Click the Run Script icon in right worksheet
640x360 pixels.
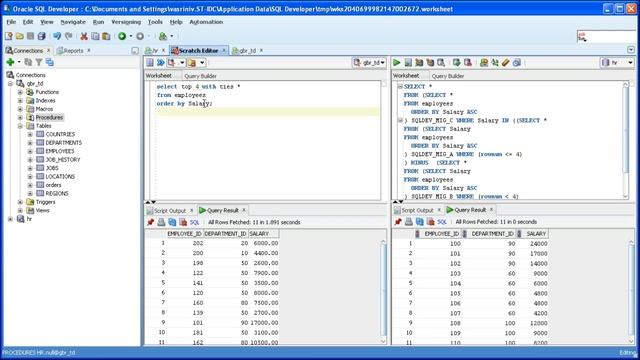(x=408, y=62)
